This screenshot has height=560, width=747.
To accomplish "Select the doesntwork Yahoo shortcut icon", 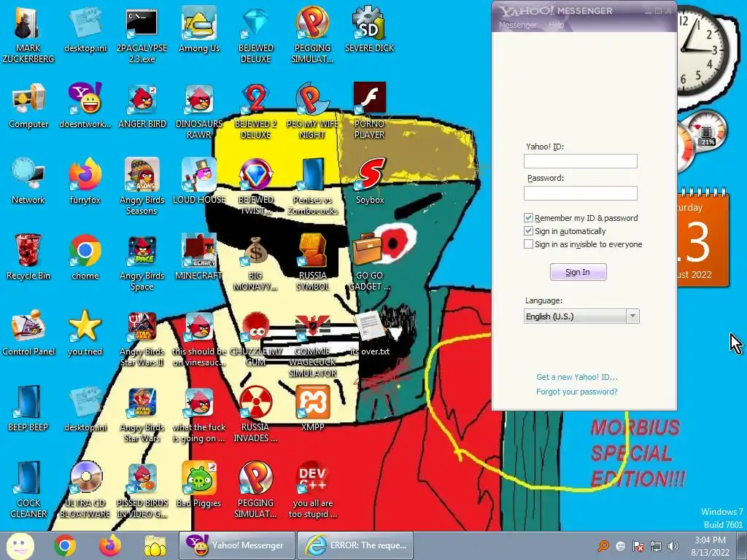I will pos(85,105).
